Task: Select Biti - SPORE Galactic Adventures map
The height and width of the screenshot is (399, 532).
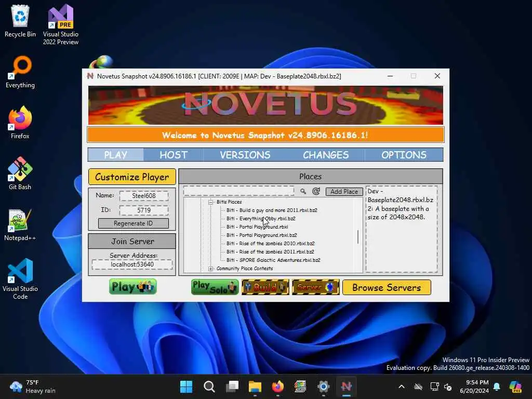Action: [x=273, y=260]
